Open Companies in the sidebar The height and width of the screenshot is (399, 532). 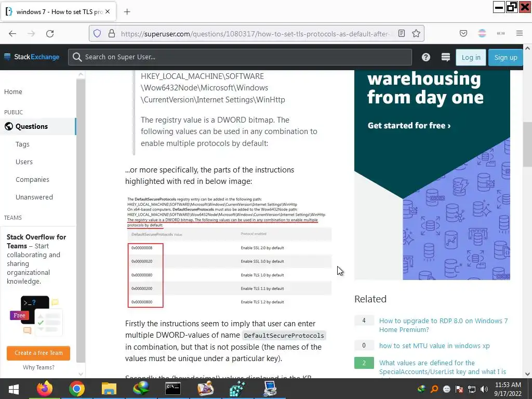point(32,179)
